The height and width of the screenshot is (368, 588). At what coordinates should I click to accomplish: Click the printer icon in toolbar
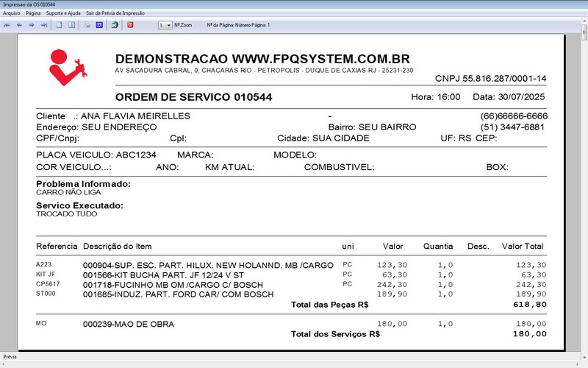pos(87,25)
